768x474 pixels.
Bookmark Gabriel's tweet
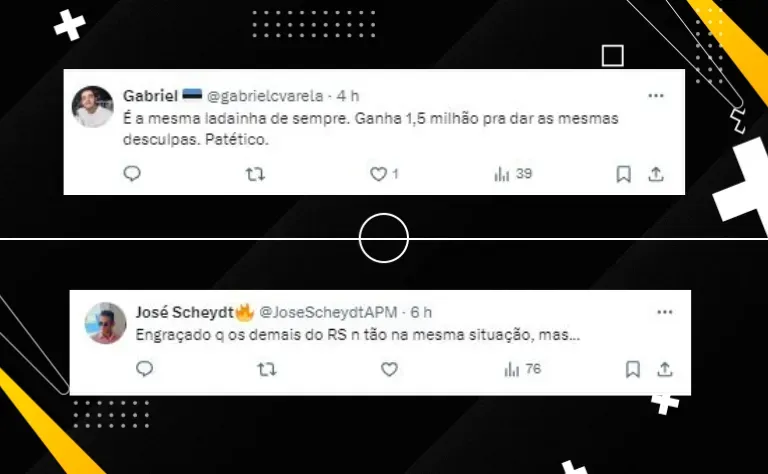[623, 174]
